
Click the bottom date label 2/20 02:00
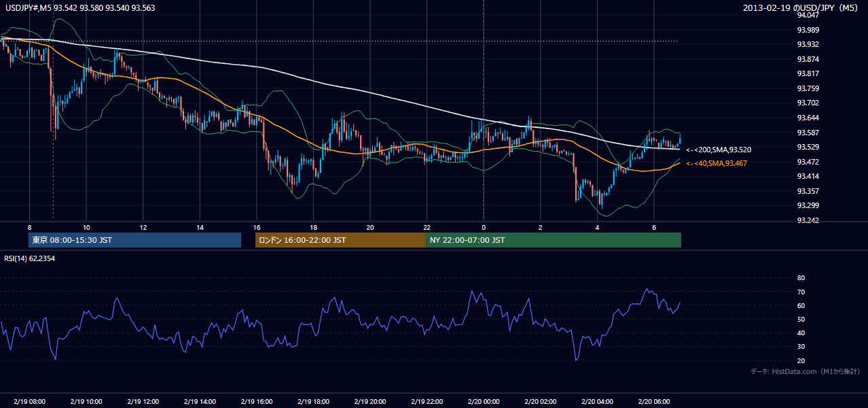tap(540, 402)
